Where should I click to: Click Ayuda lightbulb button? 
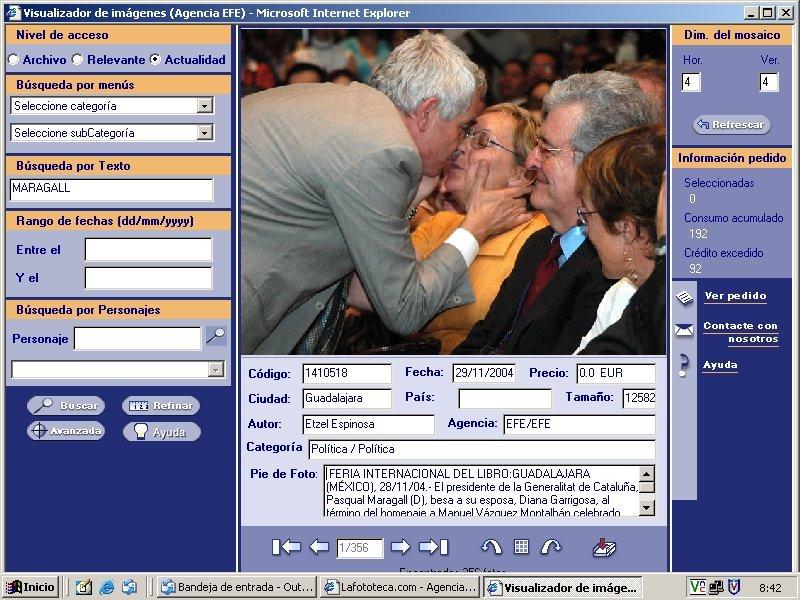(162, 432)
